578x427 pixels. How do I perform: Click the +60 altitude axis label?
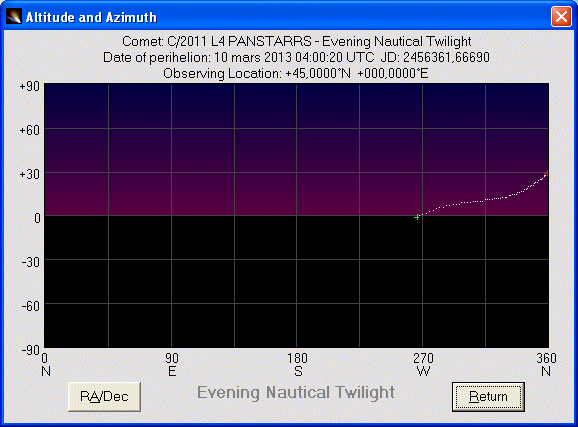pyautogui.click(x=29, y=130)
